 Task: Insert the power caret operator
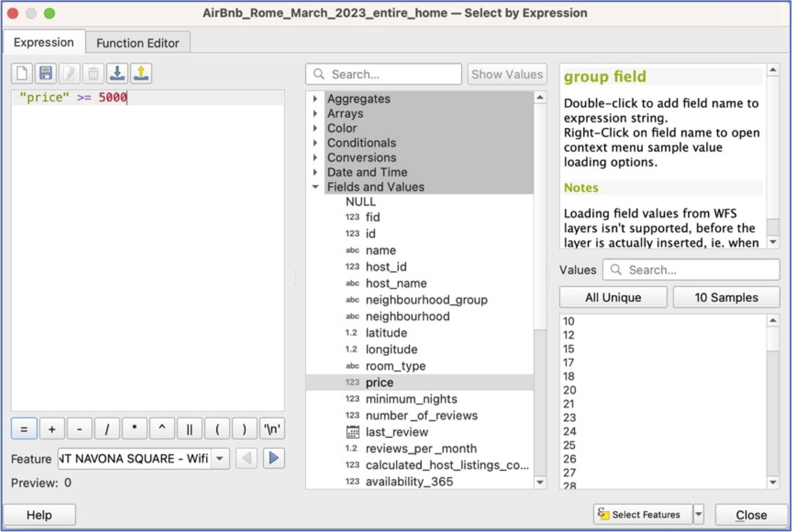pyautogui.click(x=162, y=429)
